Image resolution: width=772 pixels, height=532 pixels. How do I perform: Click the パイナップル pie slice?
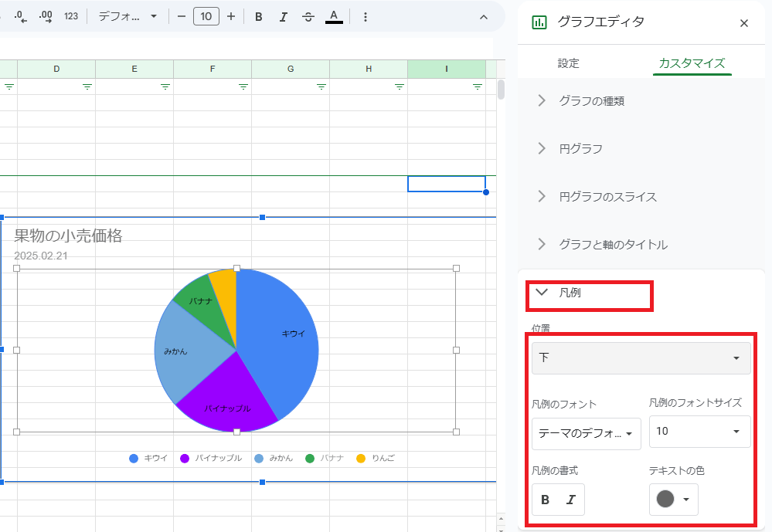[x=229, y=401]
